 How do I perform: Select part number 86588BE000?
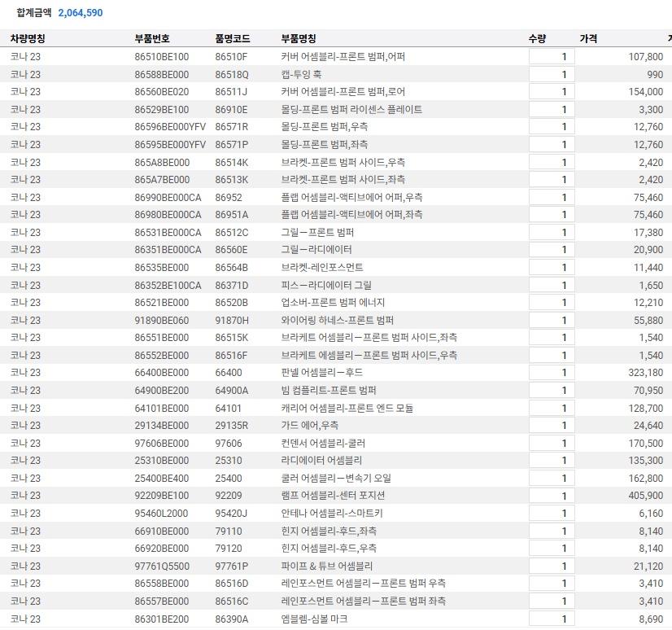(162, 75)
